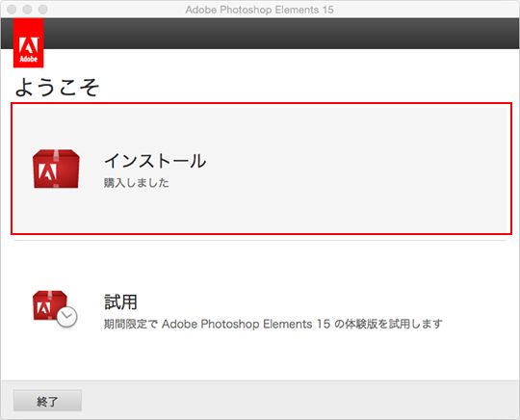Click the ようこそ heading
Image resolution: width=520 pixels, height=420 pixels.
click(57, 88)
